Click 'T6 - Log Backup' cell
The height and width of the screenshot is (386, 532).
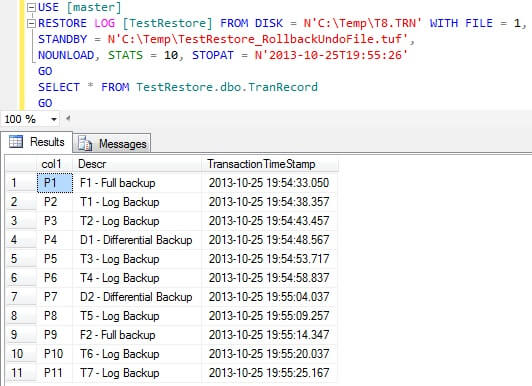coord(137,354)
